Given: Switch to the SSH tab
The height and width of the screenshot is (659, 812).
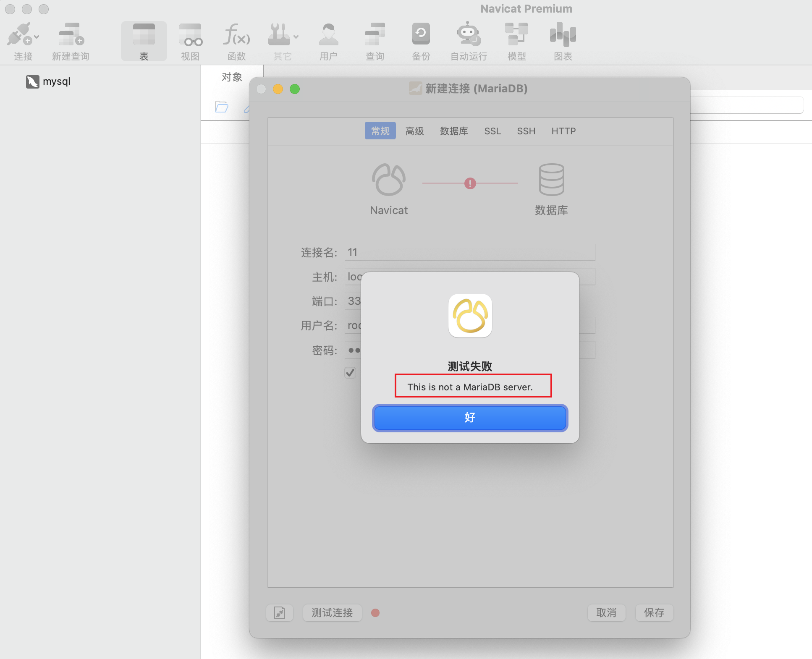Looking at the screenshot, I should [x=526, y=131].
